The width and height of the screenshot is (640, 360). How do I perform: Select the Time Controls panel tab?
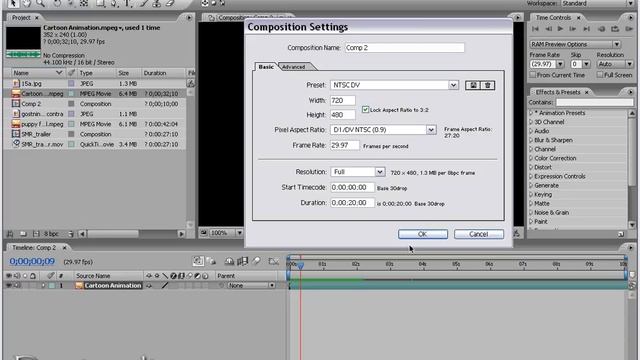pyautogui.click(x=553, y=18)
